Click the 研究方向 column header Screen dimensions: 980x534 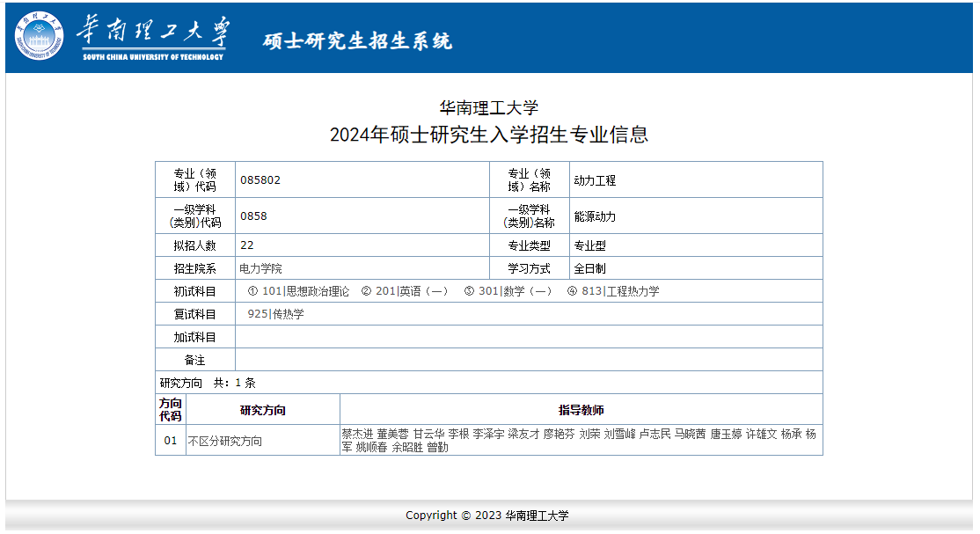pos(263,410)
